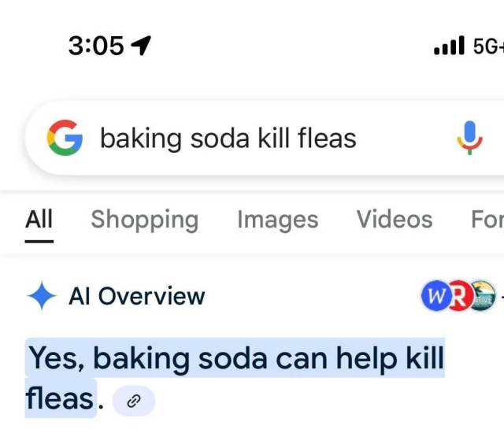Tap the AI Overview heading label
Viewport: 504px width, 433px height.
pos(136,297)
